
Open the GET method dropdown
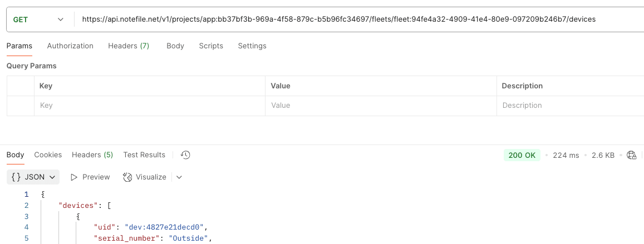(x=39, y=19)
